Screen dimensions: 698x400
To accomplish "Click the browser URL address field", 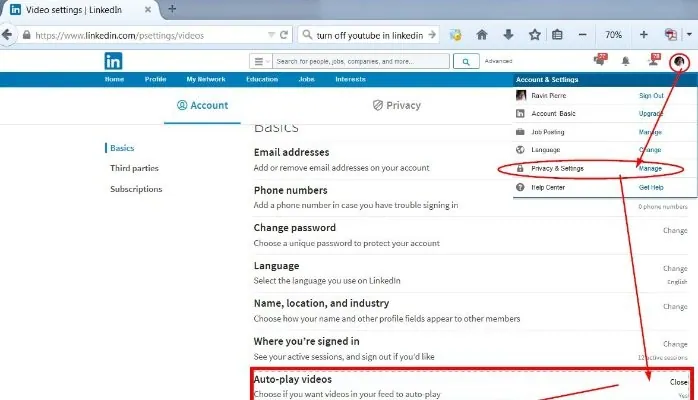I will [147, 35].
